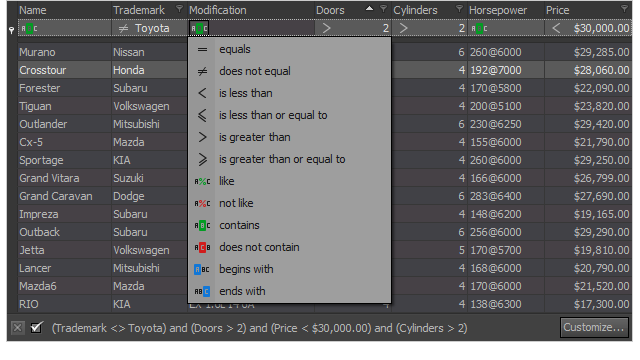Image resolution: width=640 pixels, height=360 pixels.
Task: Open the Horsepower filter condition icon
Action: pyautogui.click(x=479, y=29)
